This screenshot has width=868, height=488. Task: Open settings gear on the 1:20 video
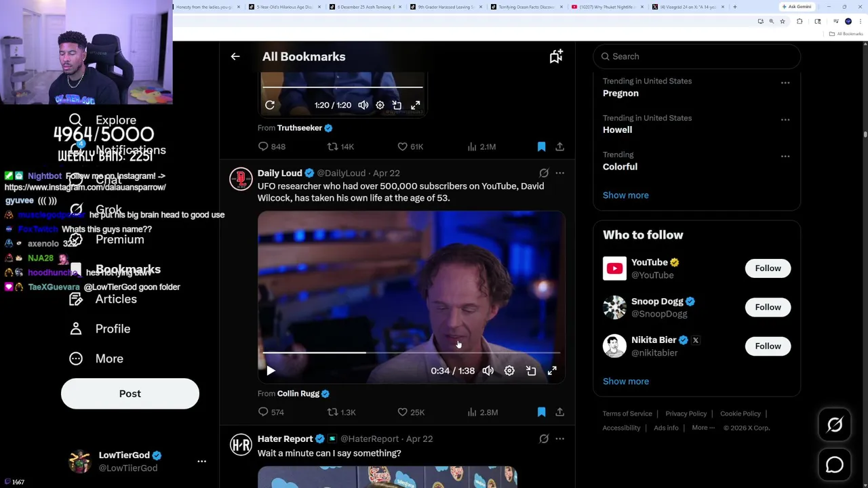380,105
